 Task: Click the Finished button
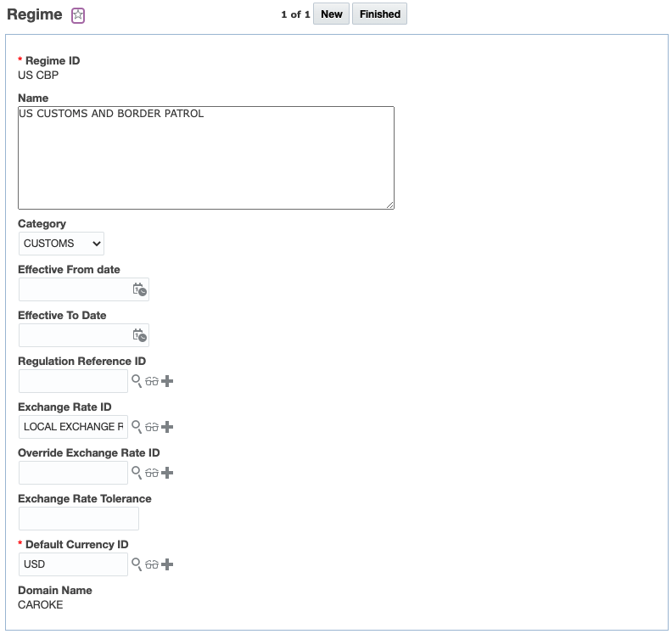[380, 14]
